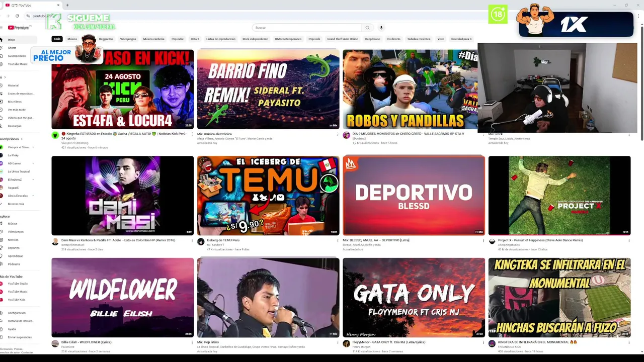Open the Aprendizaje lightbulb icon
This screenshot has height=362, width=644.
(2, 256)
